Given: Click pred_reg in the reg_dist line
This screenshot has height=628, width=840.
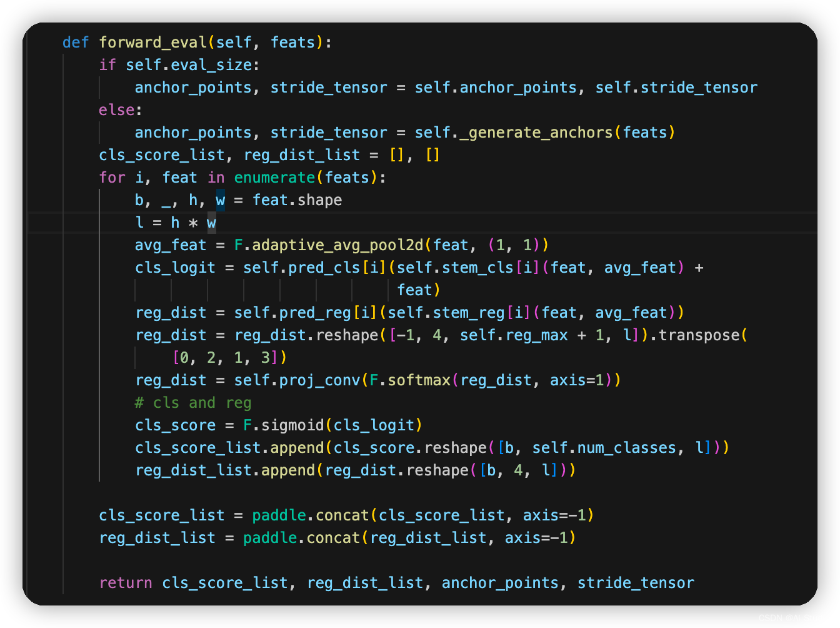Looking at the screenshot, I should click(316, 313).
